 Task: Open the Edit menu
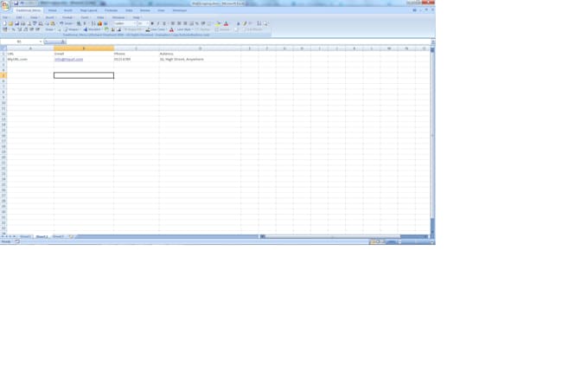pyautogui.click(x=19, y=17)
